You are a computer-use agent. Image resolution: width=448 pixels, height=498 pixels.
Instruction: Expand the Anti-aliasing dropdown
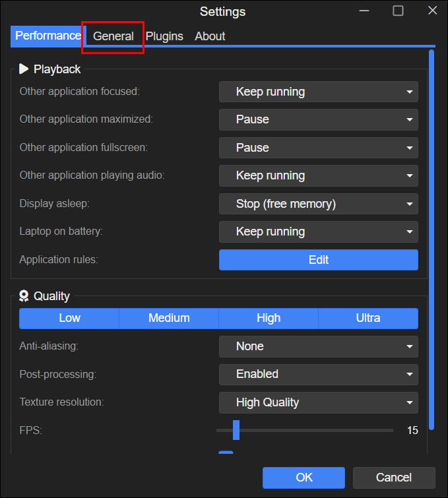[318, 346]
